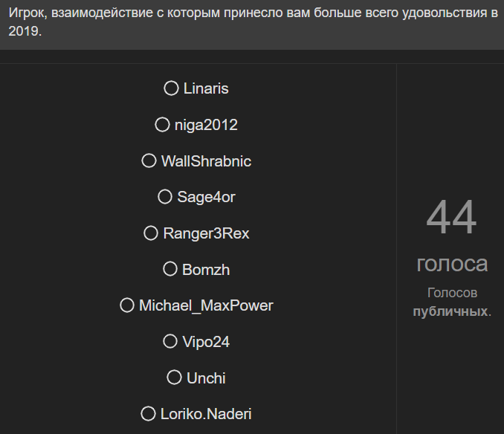
Task: Pick the WallShrabnic radio circle
Action: [x=149, y=161]
